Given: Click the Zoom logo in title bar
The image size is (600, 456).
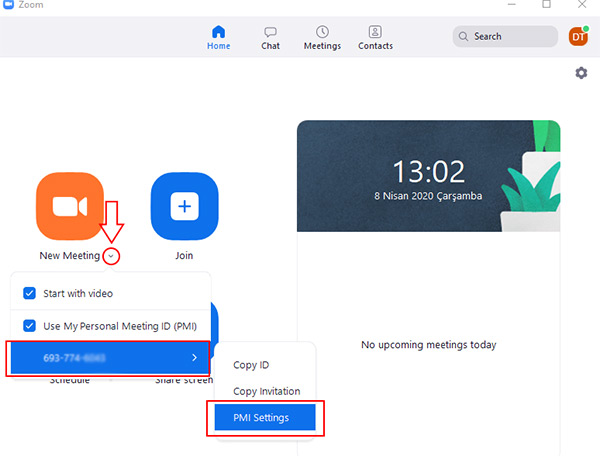Looking at the screenshot, I should (8, 4).
